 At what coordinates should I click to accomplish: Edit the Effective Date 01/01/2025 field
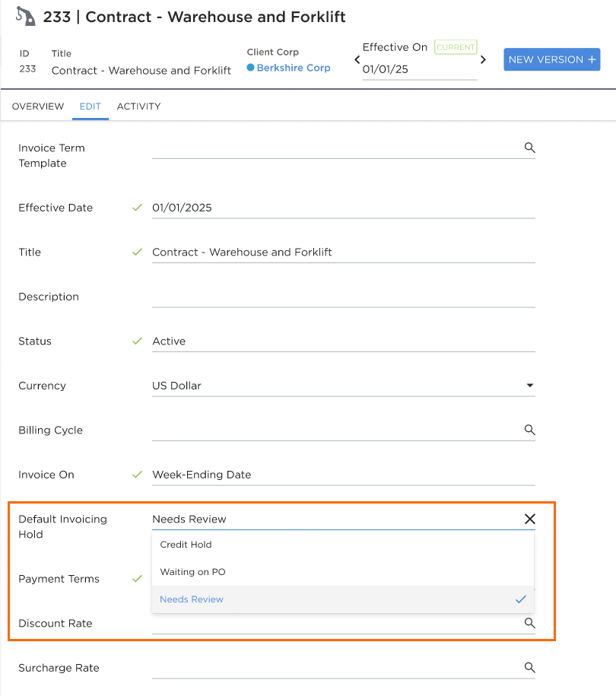344,208
